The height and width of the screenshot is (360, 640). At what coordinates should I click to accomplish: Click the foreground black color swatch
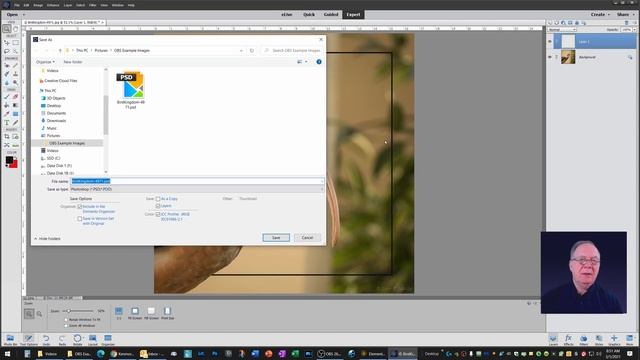tap(9, 160)
